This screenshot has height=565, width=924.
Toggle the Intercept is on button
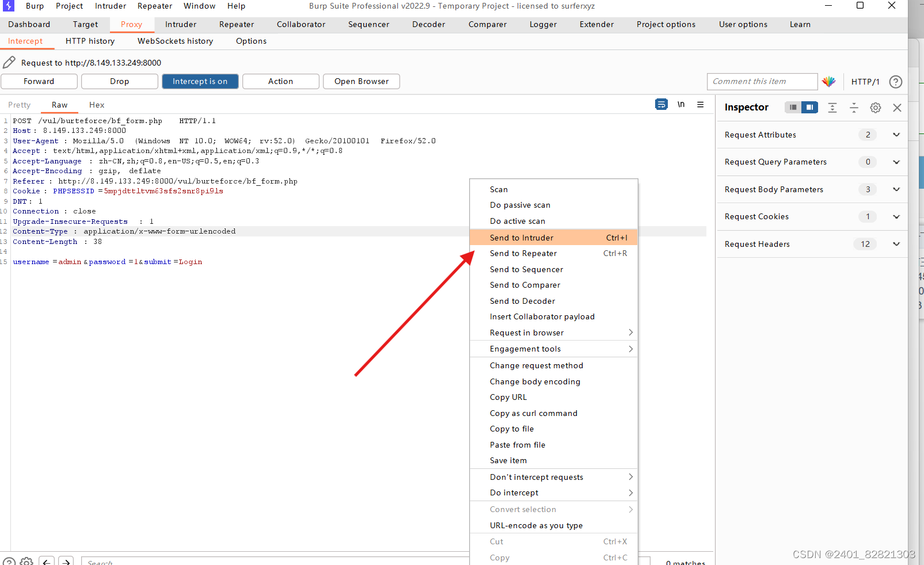pos(200,81)
